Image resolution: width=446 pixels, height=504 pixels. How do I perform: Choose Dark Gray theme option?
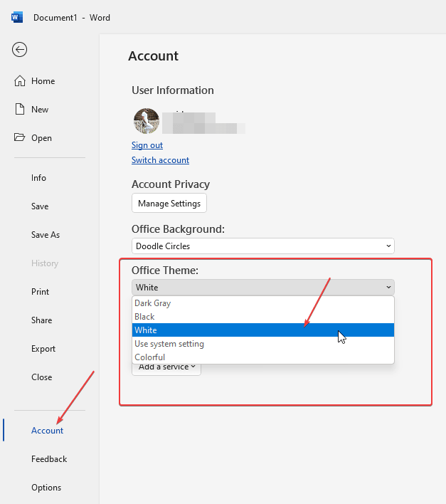pos(263,303)
